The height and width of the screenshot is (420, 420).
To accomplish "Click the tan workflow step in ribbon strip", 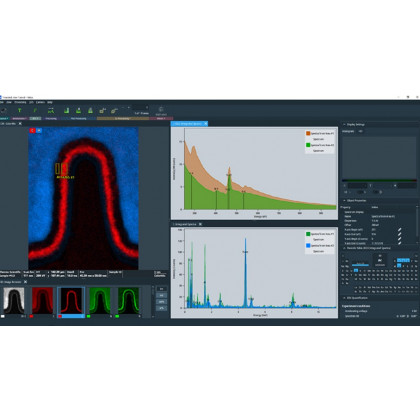I will 123,118.
